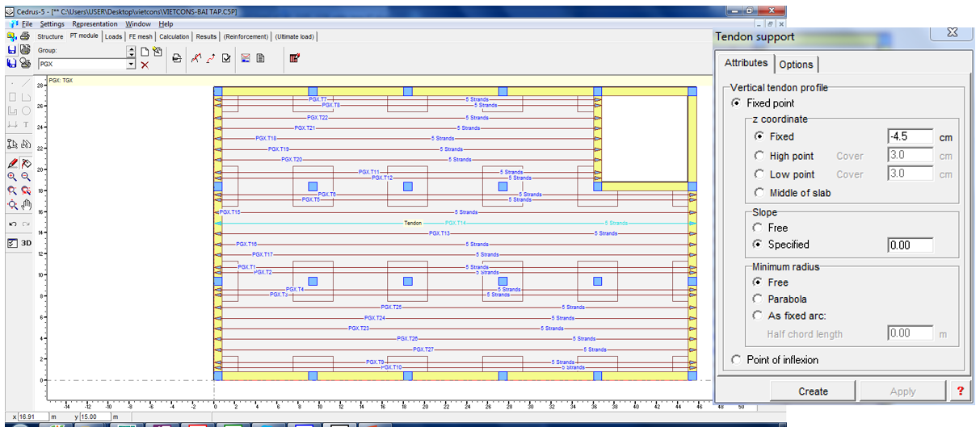Click the zoom window red magnifier icon

(12, 190)
